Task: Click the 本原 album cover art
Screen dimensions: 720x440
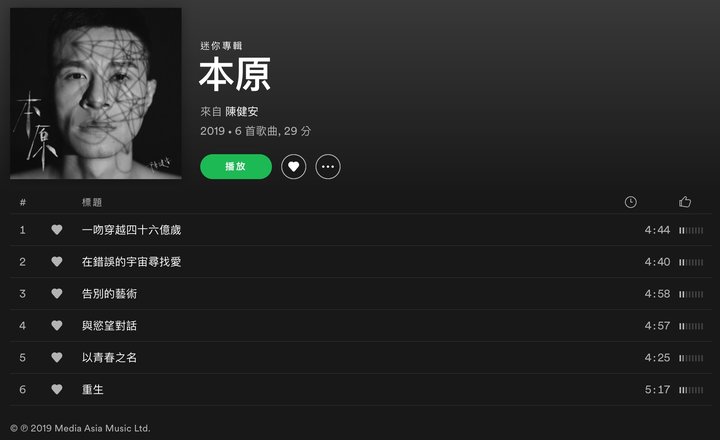Action: 96,93
